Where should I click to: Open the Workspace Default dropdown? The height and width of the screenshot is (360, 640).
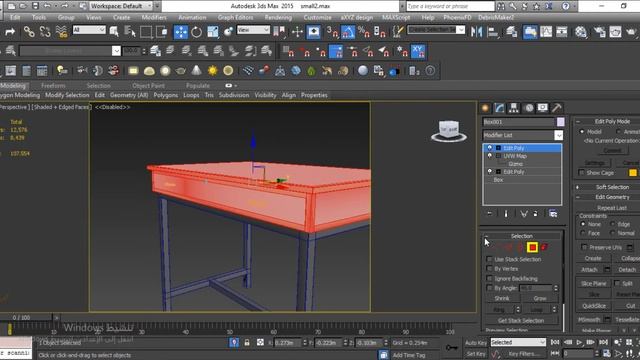click(121, 6)
